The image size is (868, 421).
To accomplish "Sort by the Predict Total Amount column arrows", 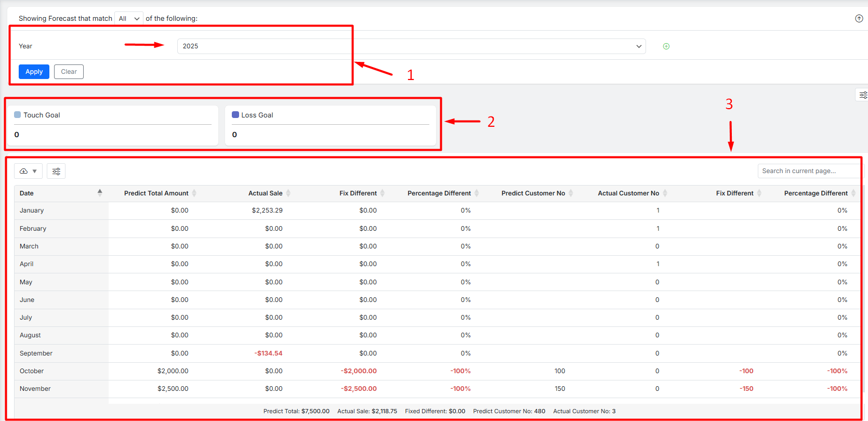I will (194, 193).
